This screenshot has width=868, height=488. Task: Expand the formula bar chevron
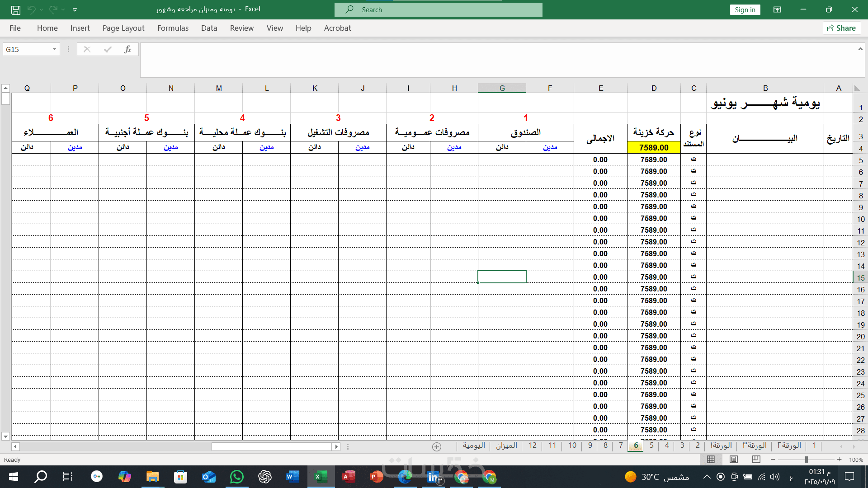coord(860,49)
